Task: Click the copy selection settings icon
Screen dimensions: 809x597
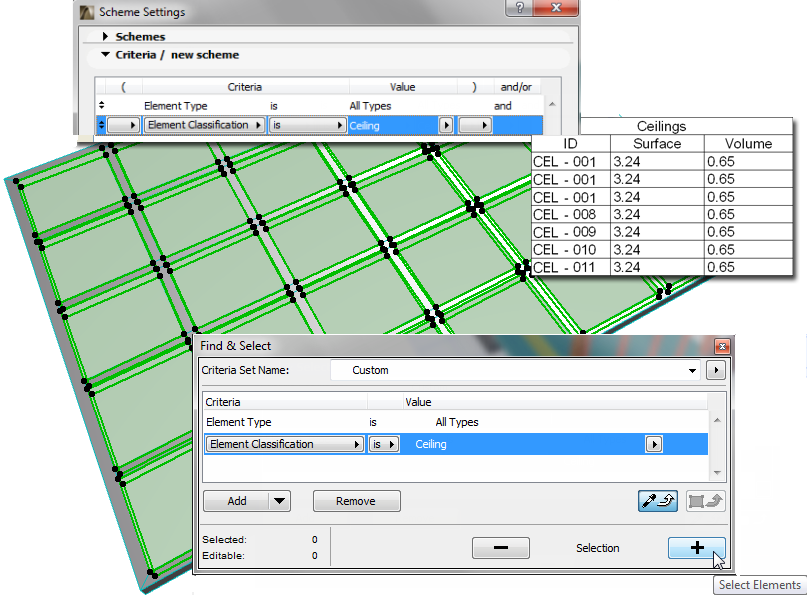Action: pos(705,501)
